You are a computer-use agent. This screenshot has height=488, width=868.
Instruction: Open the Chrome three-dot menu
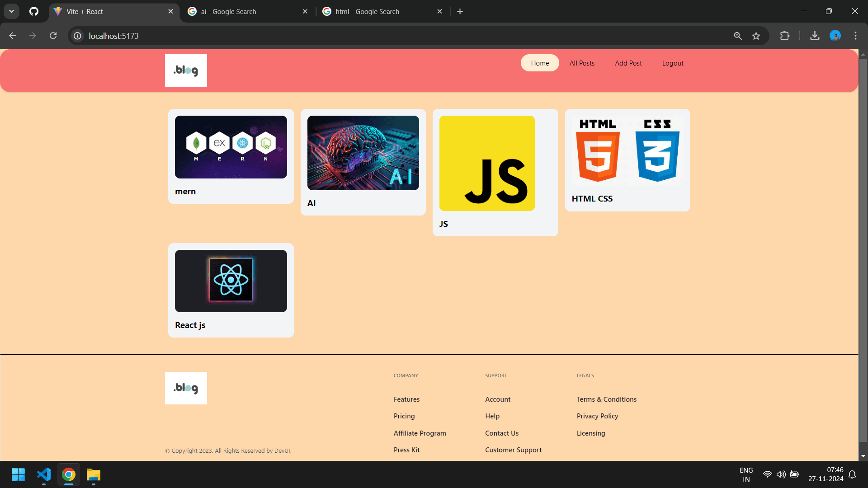(855, 36)
